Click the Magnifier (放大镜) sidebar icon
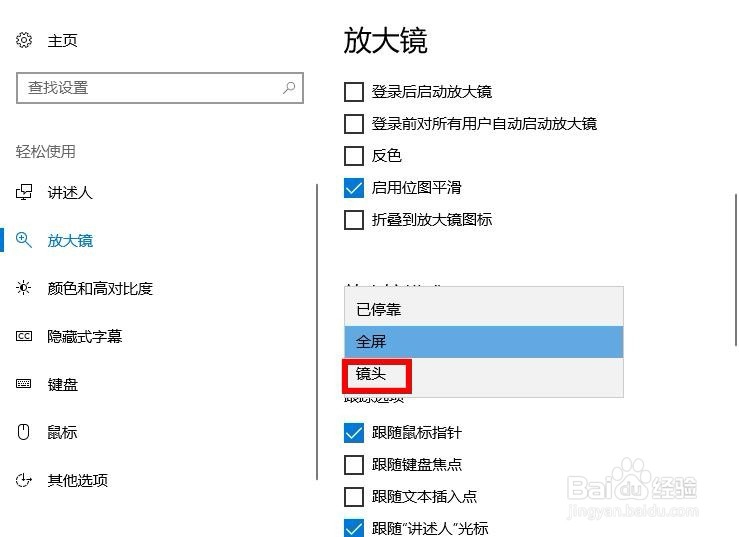 click(x=24, y=240)
